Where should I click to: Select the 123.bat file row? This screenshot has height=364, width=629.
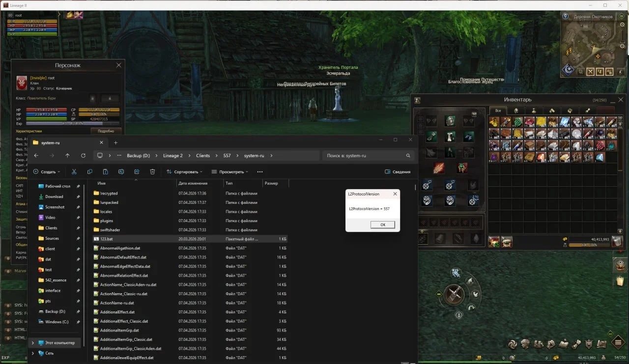tap(190, 239)
